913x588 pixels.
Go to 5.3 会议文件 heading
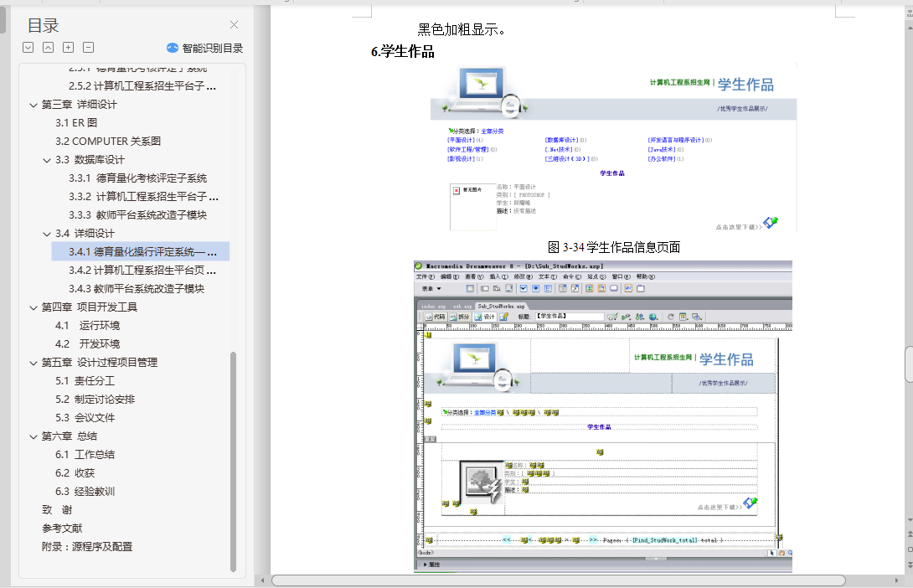85,417
